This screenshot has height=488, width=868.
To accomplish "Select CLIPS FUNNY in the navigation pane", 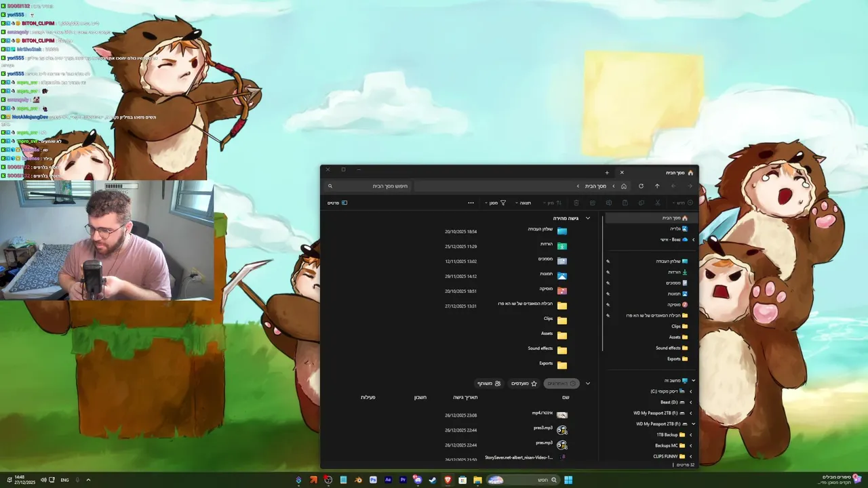I will pyautogui.click(x=669, y=456).
